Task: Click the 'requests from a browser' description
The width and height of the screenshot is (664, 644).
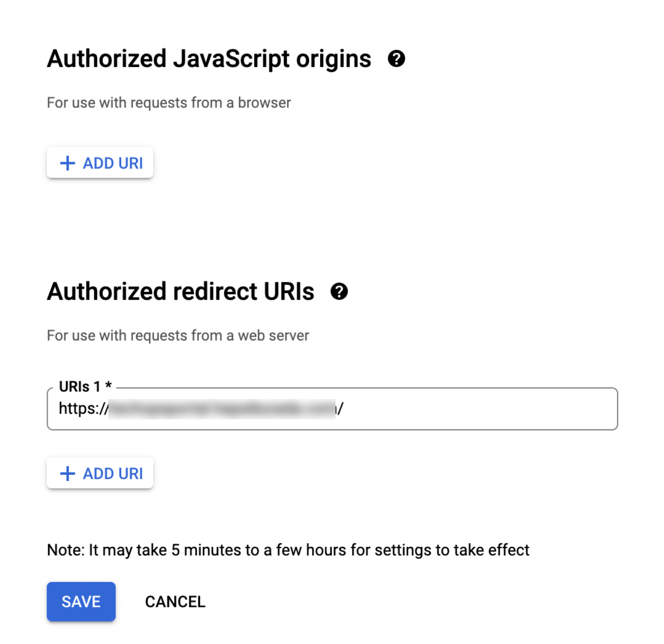Action: point(168,103)
